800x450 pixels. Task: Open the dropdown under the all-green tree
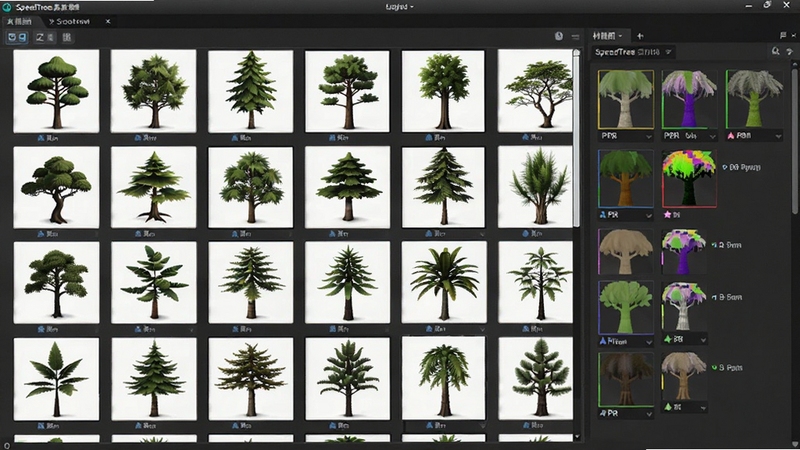coord(648,342)
